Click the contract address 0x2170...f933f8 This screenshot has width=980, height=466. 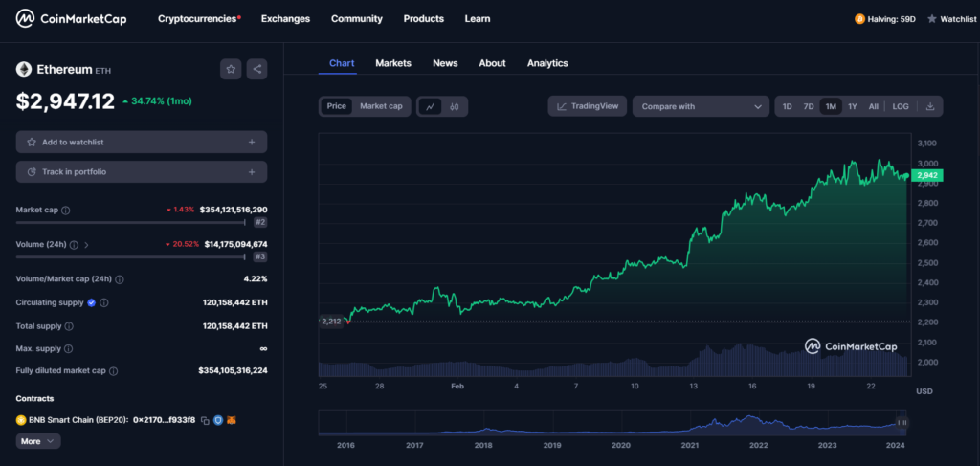tap(165, 420)
